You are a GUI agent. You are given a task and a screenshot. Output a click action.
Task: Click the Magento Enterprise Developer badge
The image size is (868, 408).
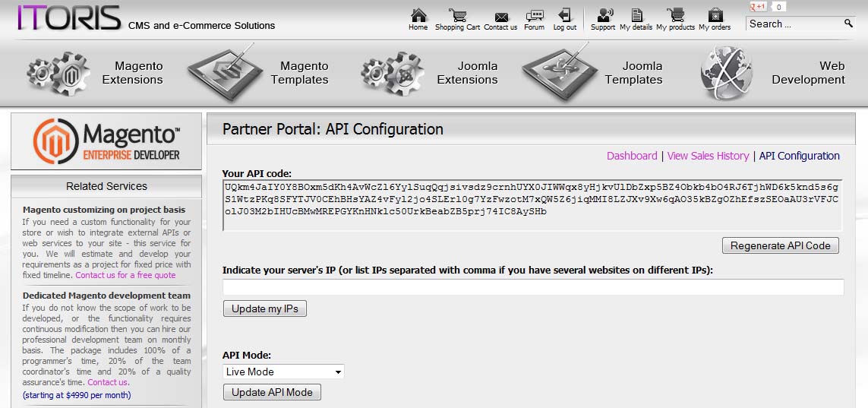click(106, 141)
